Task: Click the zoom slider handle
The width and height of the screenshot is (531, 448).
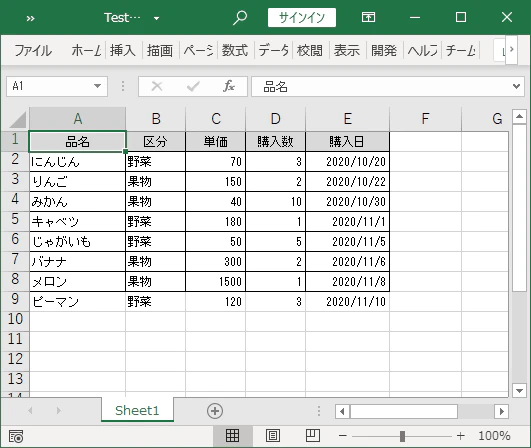Action: (x=402, y=436)
